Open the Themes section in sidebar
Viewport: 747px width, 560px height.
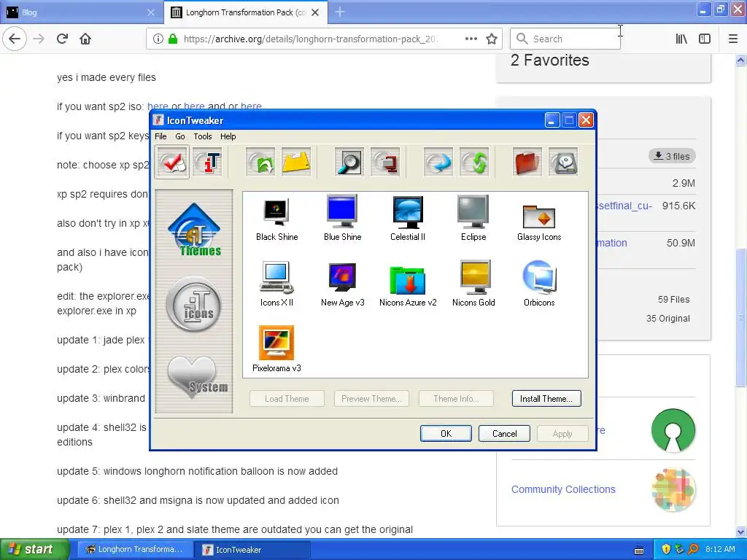coord(194,230)
